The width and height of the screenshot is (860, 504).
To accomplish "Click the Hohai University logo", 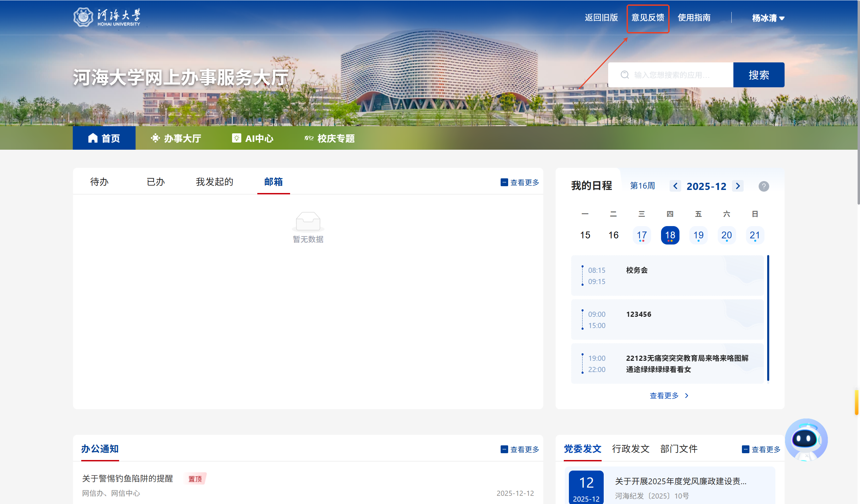I will point(106,17).
